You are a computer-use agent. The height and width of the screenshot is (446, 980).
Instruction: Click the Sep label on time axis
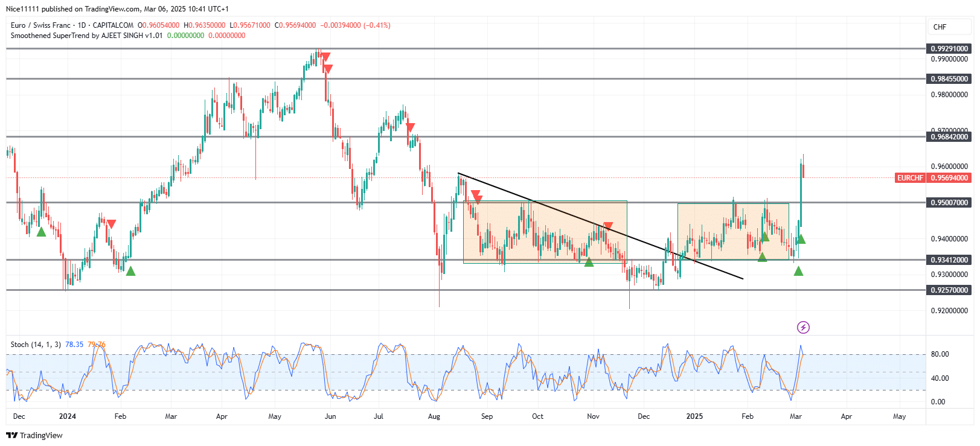coord(487,416)
